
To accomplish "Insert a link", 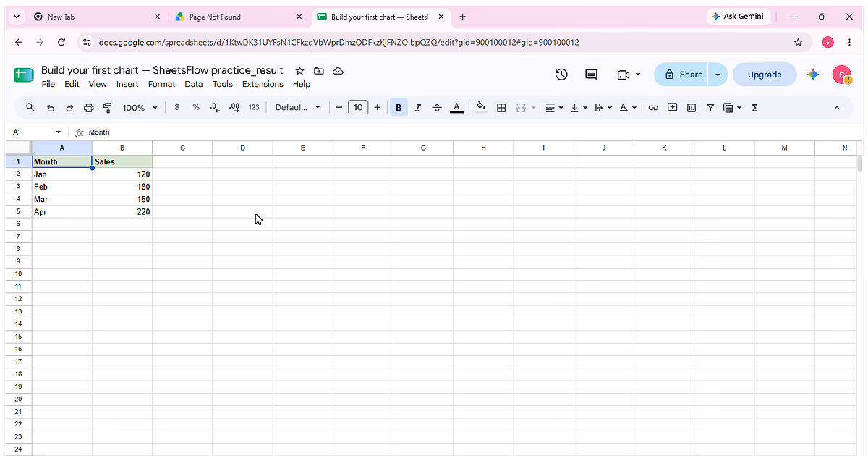I will [653, 107].
